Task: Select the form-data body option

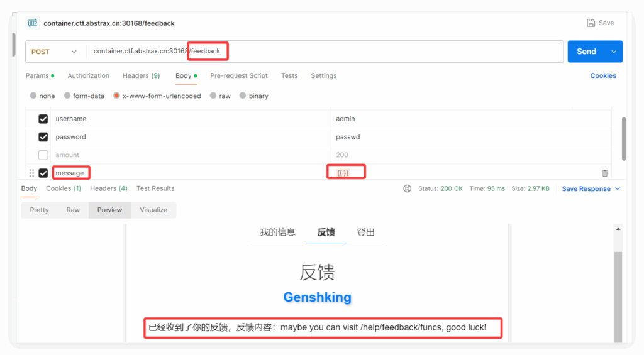Action: pyautogui.click(x=68, y=96)
